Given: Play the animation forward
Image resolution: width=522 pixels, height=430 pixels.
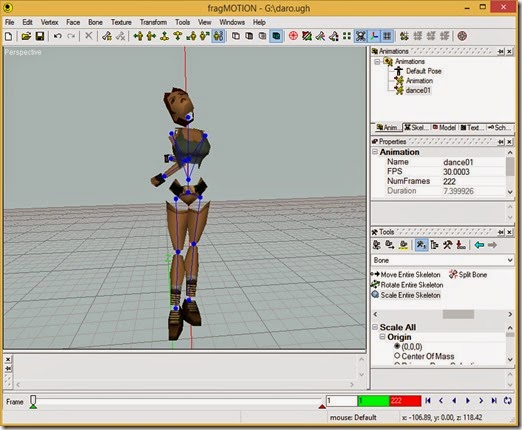Looking at the screenshot, I should [x=467, y=401].
